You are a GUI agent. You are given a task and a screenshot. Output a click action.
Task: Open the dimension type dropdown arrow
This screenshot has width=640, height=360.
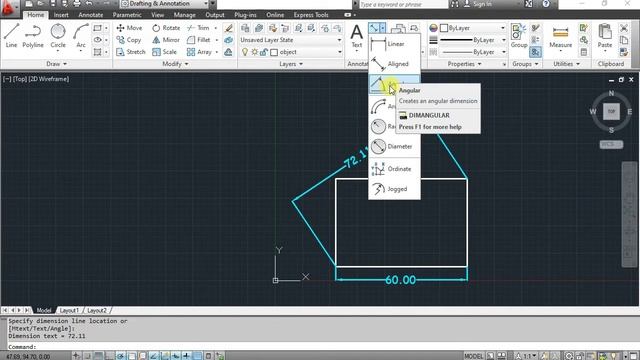point(382,28)
